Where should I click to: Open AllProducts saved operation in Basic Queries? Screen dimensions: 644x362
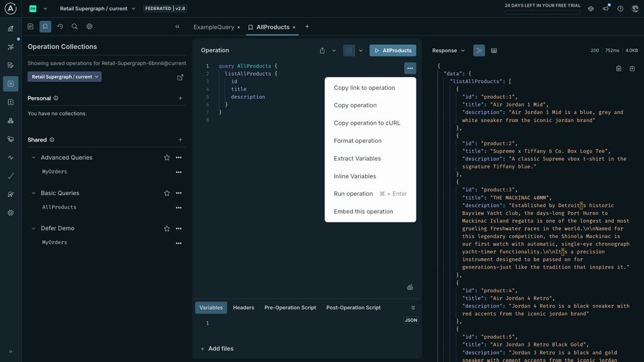tap(59, 207)
